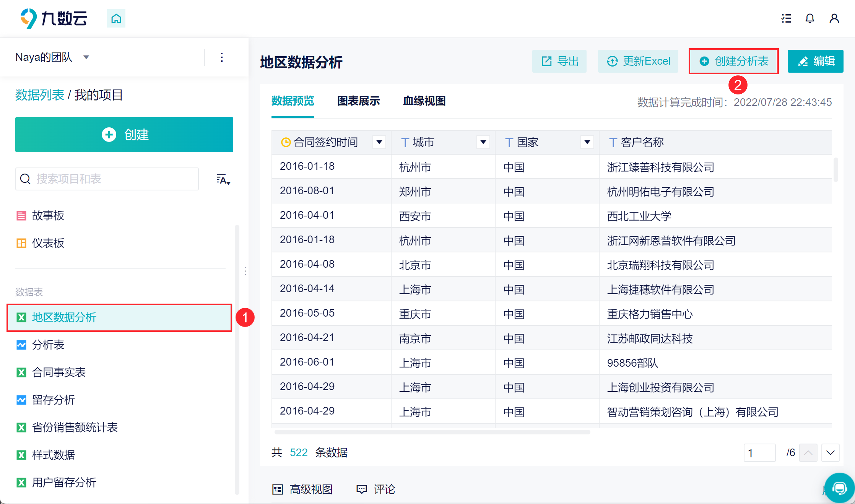The image size is (855, 504).
Task: Open the 评论 comments section
Action: click(x=376, y=489)
